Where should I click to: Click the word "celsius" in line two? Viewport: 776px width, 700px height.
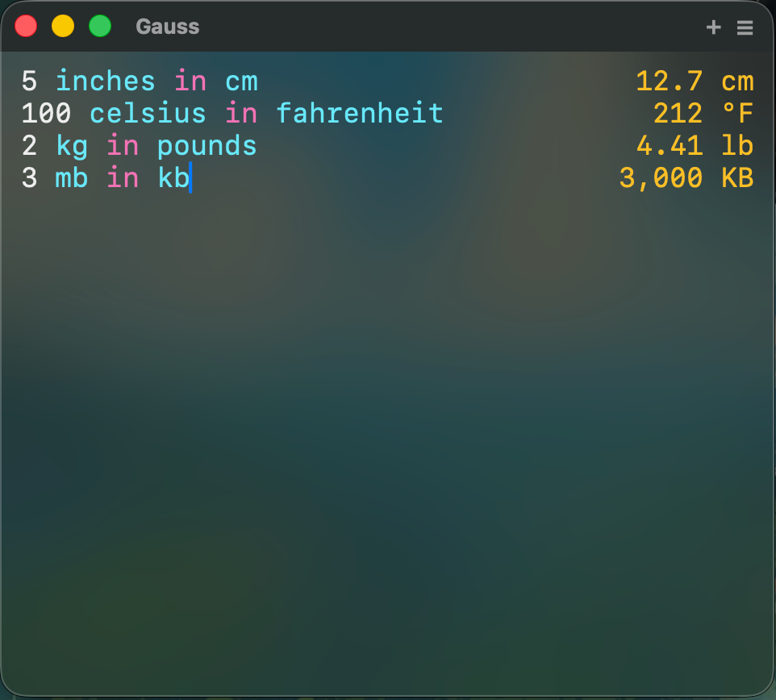click(148, 113)
